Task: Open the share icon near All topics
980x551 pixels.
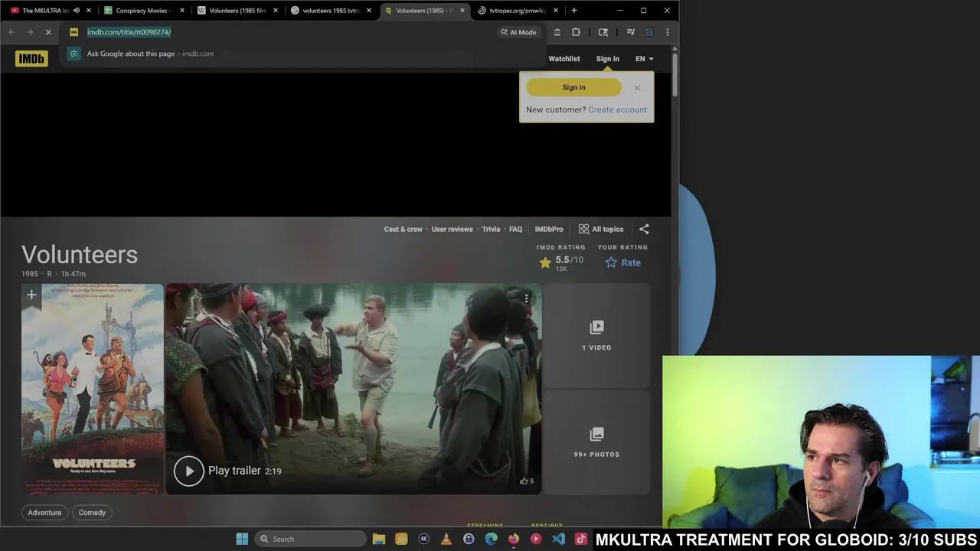Action: (x=644, y=229)
